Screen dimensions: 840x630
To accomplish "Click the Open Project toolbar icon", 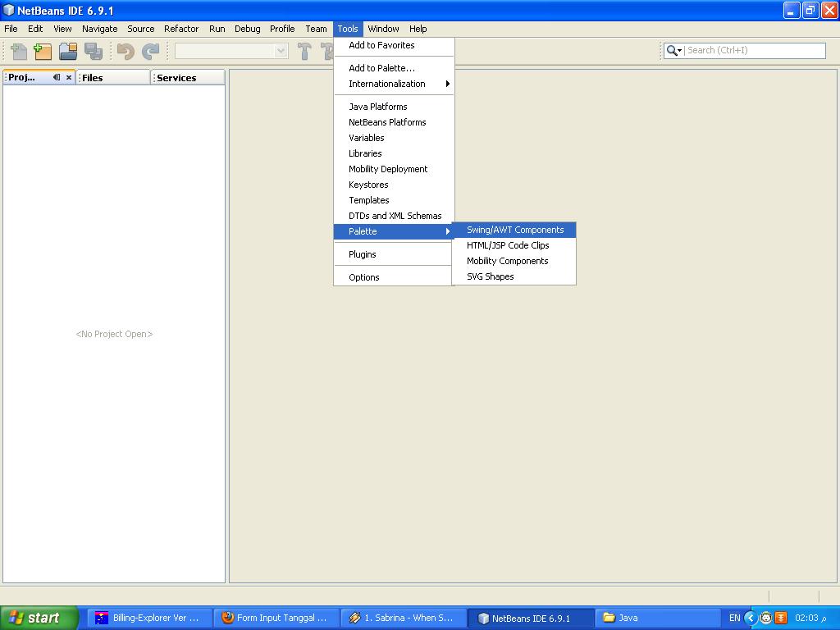I will 68,52.
